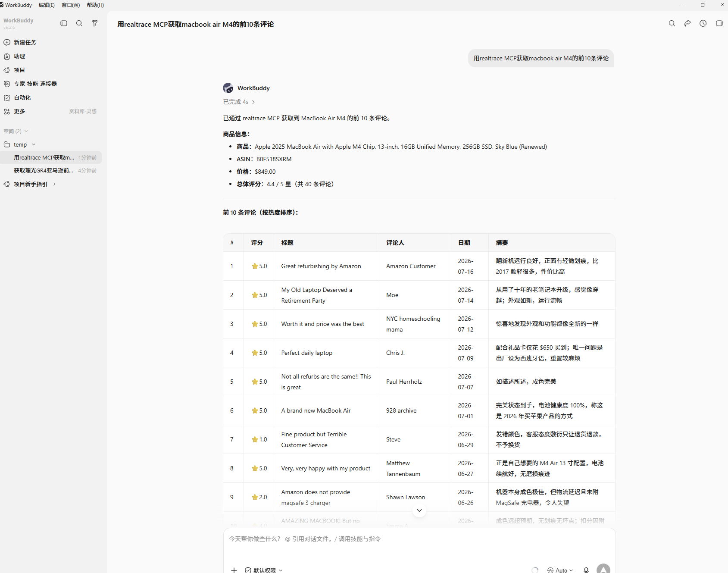Image resolution: width=728 pixels, height=573 pixels.
Task: Select title 'Perfect daily laptop'
Action: pos(307,353)
